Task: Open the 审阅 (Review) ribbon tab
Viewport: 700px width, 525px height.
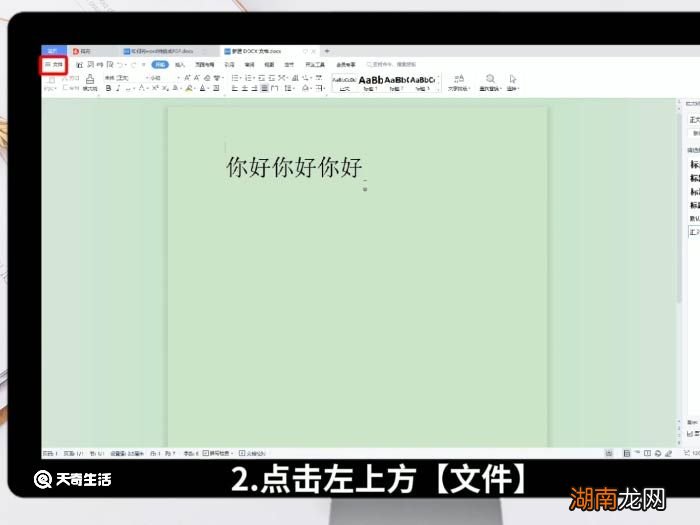Action: point(249,65)
